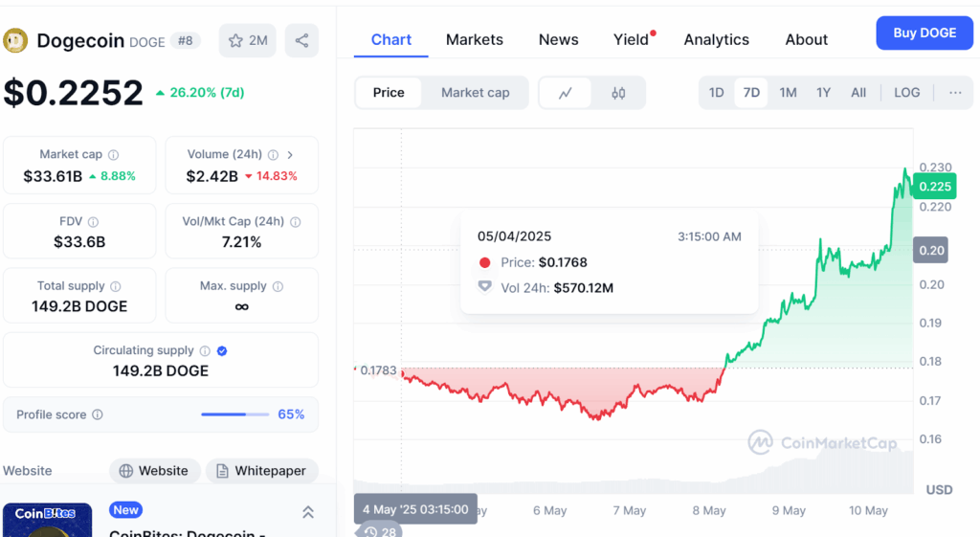The width and height of the screenshot is (980, 537).
Task: Enable LOG scale on chart
Action: 906,93
